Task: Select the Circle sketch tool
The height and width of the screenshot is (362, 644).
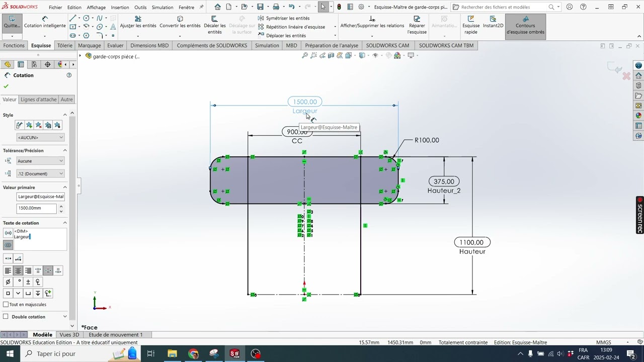Action: pos(86,18)
